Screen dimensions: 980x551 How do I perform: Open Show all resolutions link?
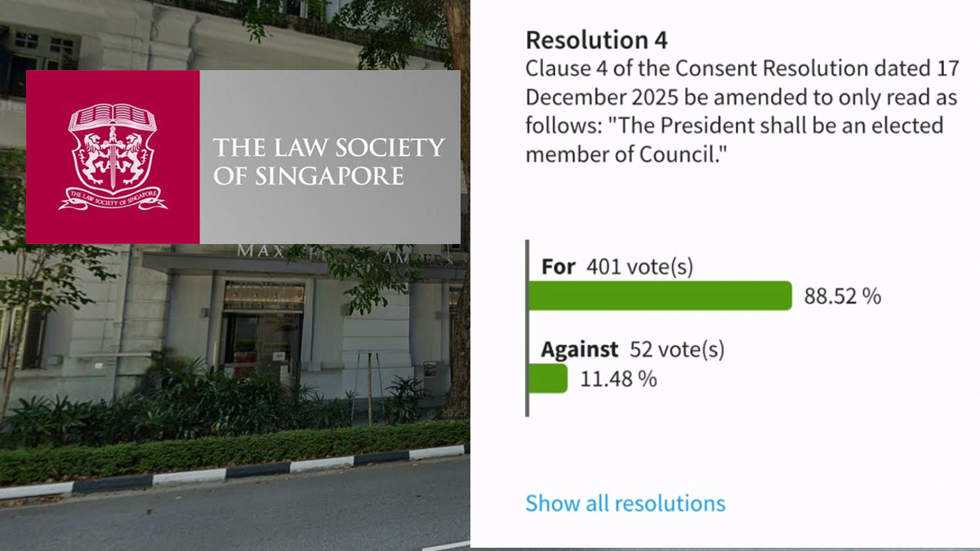[625, 504]
